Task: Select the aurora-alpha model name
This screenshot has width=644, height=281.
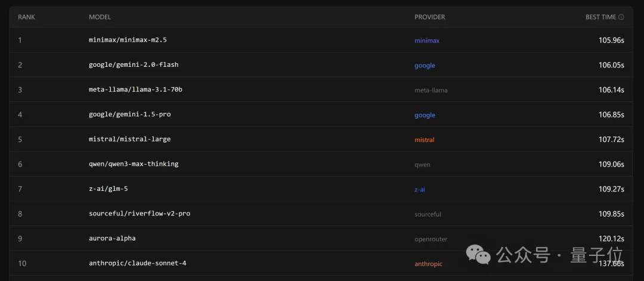Action: (112, 239)
